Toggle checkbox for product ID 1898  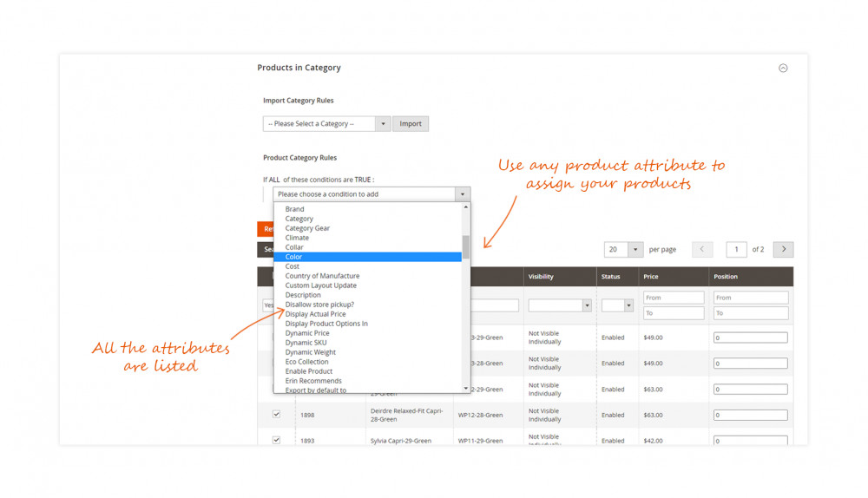coord(276,415)
